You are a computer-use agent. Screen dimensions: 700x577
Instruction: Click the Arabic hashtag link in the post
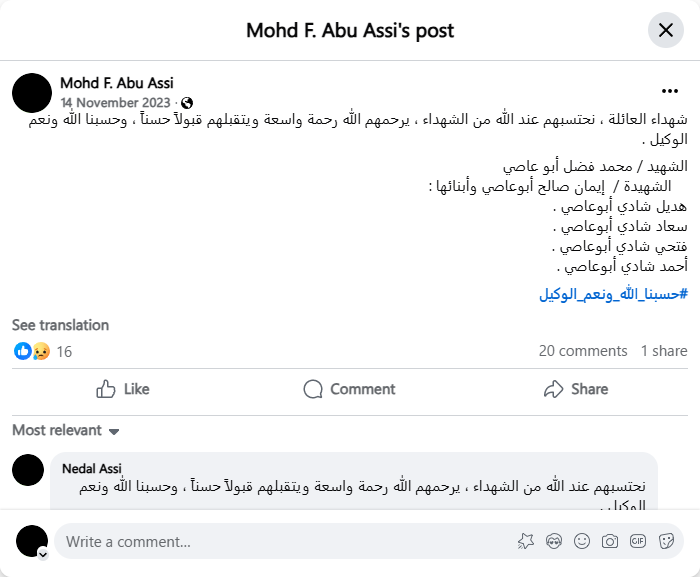point(613,294)
